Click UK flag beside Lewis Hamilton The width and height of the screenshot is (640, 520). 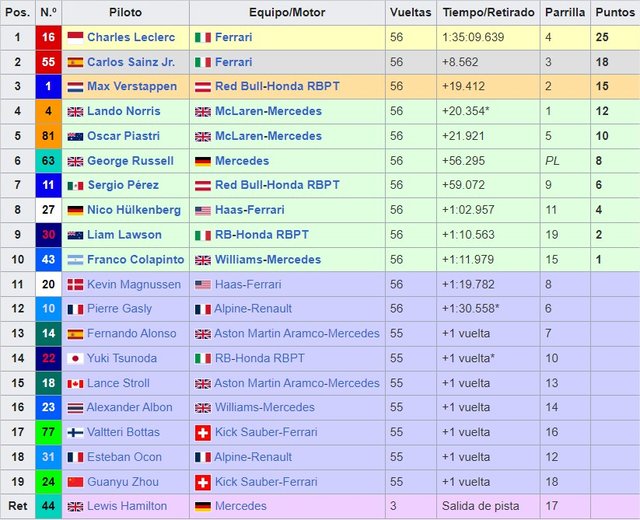pyautogui.click(x=75, y=507)
